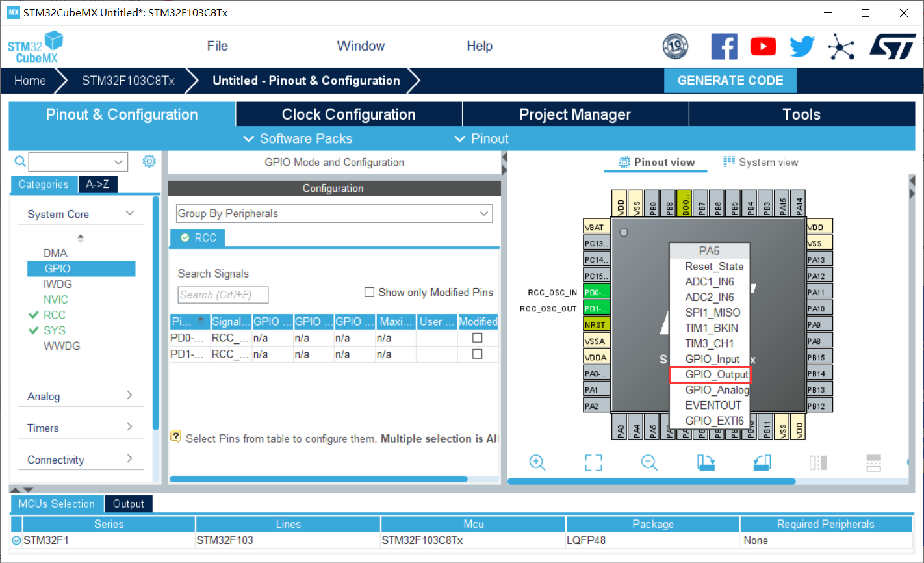
Task: Enable Show only Modified Pins checkbox
Action: 369,293
